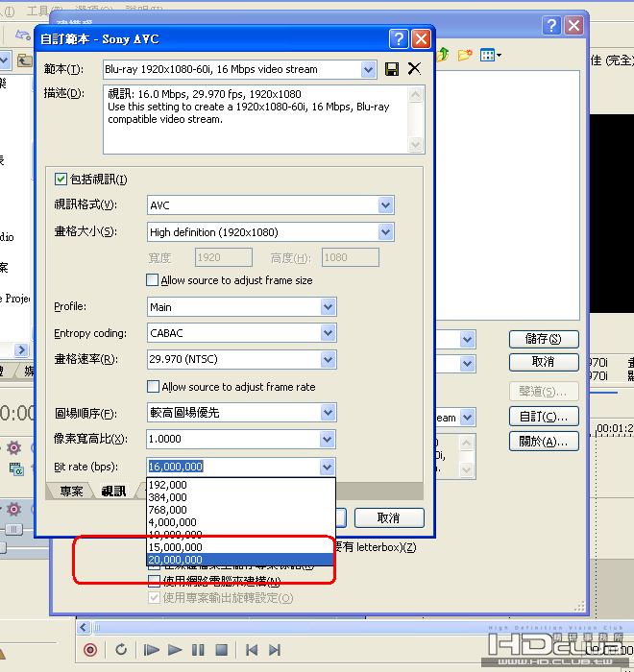Click the track compositing icon beside the gear
The width and height of the screenshot is (634, 672).
16,469
